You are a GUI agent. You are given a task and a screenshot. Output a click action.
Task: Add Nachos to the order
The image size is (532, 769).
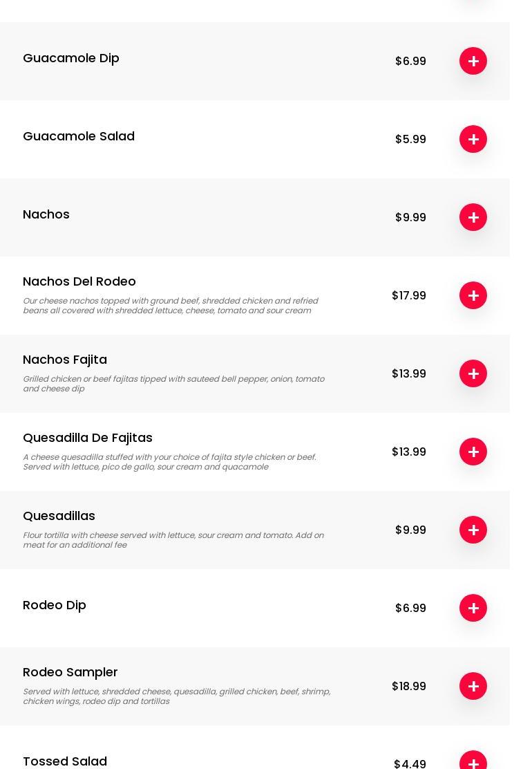473,217
